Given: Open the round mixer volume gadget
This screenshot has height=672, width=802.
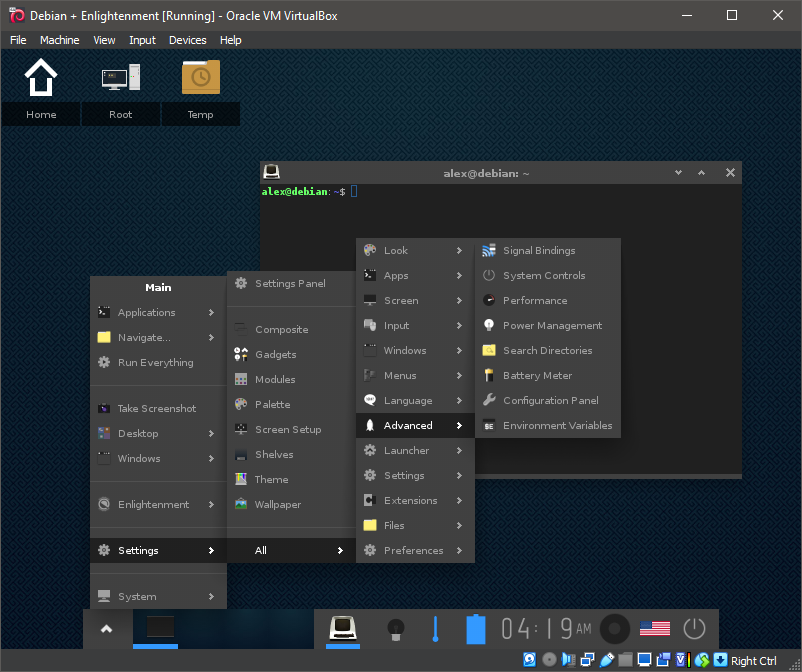Looking at the screenshot, I should pos(614,629).
